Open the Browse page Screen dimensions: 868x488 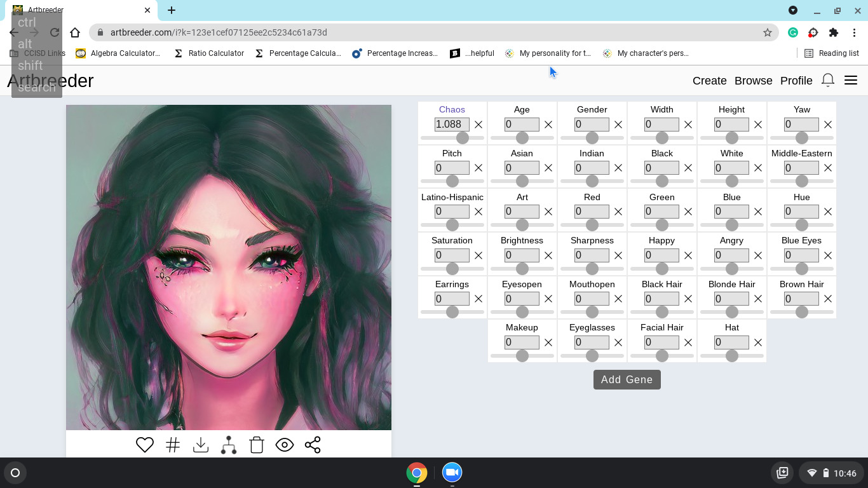(x=753, y=81)
